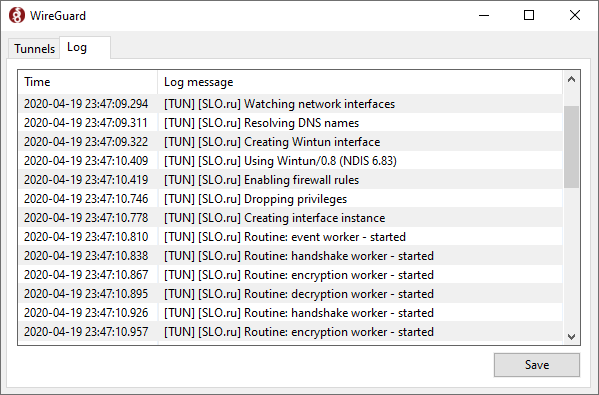Maximize the WireGuard window
This screenshot has width=599, height=395.
pos(529,15)
